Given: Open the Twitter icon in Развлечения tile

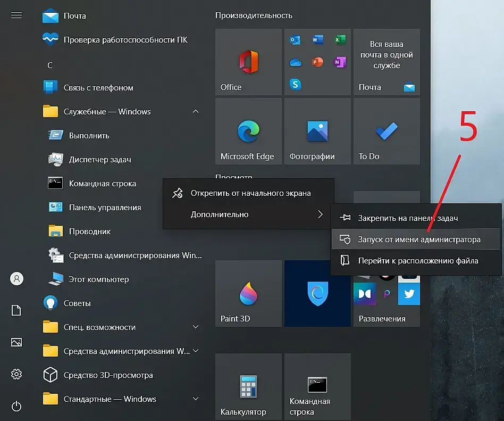Looking at the screenshot, I should pos(409,294).
